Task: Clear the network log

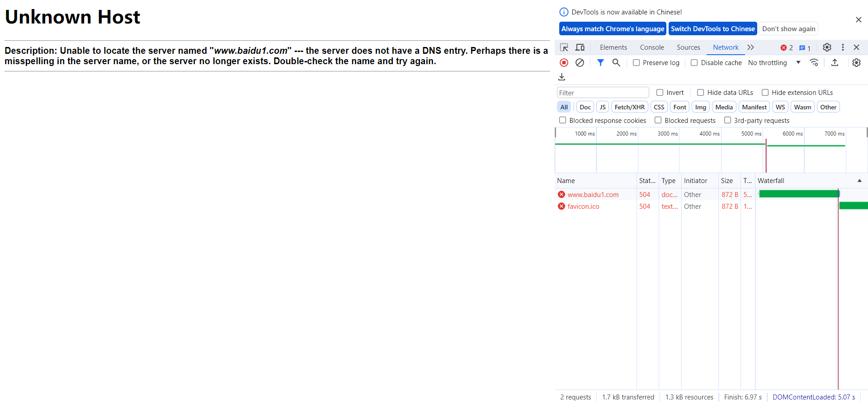Action: coord(580,63)
